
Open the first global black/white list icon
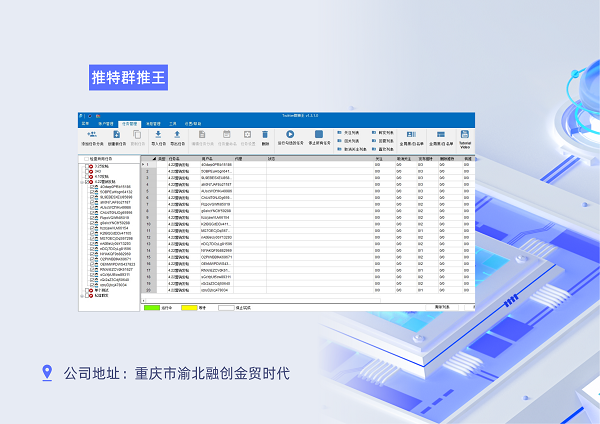pyautogui.click(x=411, y=134)
